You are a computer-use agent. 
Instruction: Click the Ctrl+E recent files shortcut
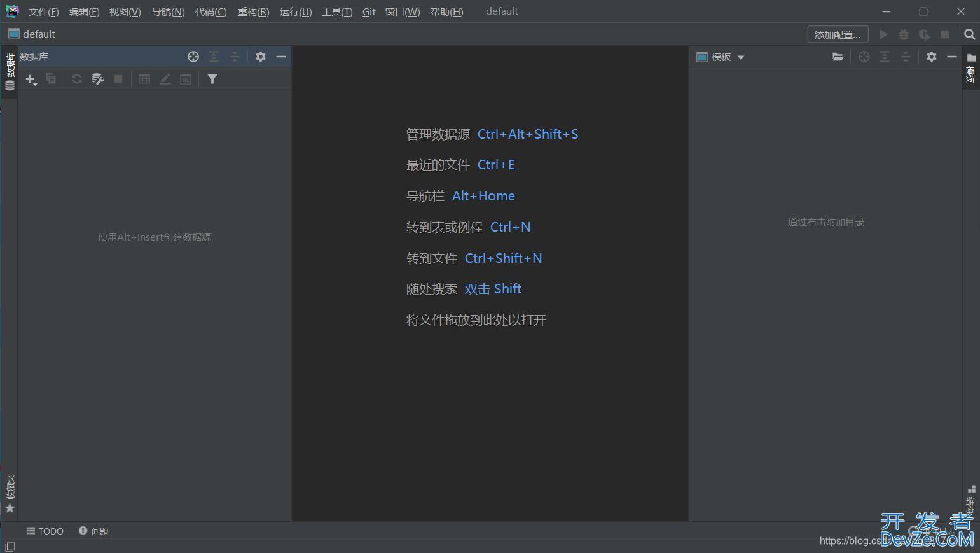[x=496, y=165]
